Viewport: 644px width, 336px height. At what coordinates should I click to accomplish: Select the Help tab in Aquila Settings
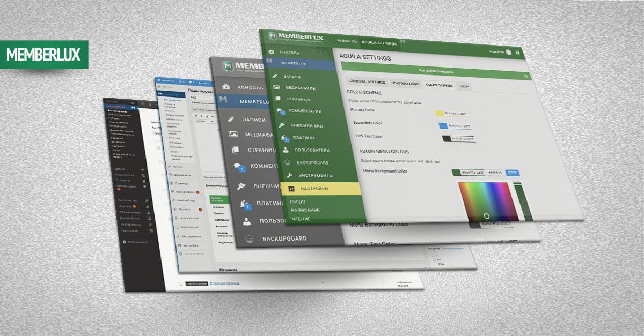[464, 86]
